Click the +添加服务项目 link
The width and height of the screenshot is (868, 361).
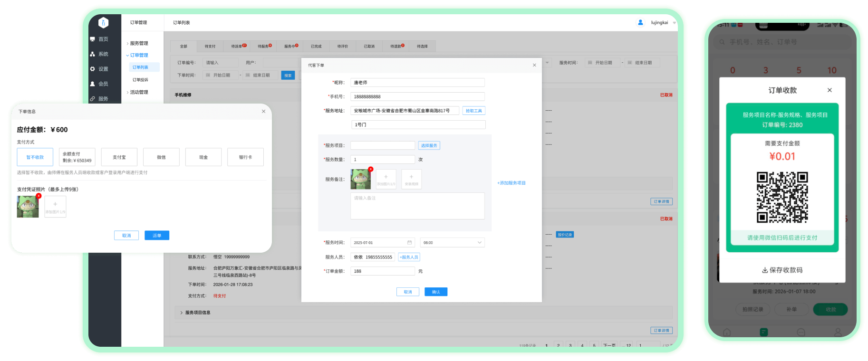tap(511, 183)
